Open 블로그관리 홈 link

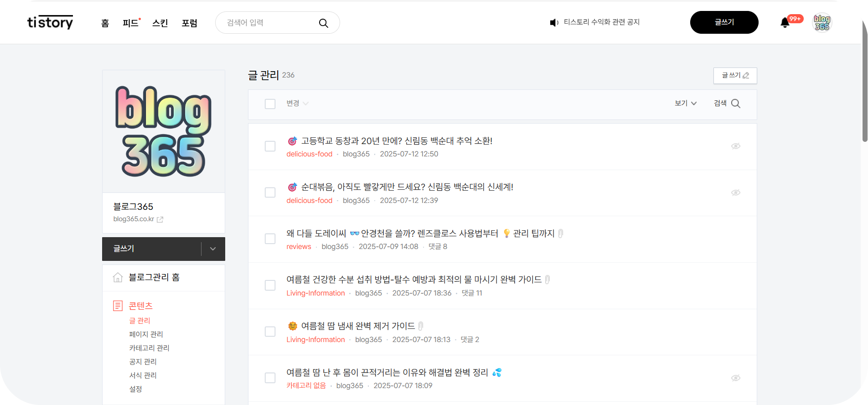154,277
